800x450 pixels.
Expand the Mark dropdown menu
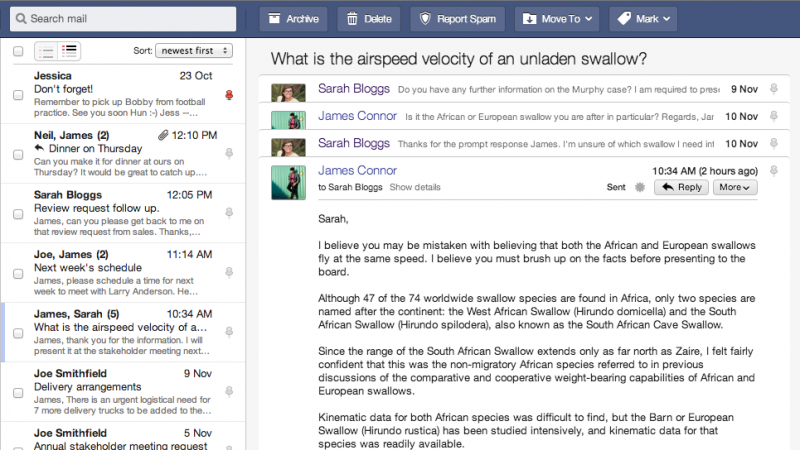pos(643,19)
